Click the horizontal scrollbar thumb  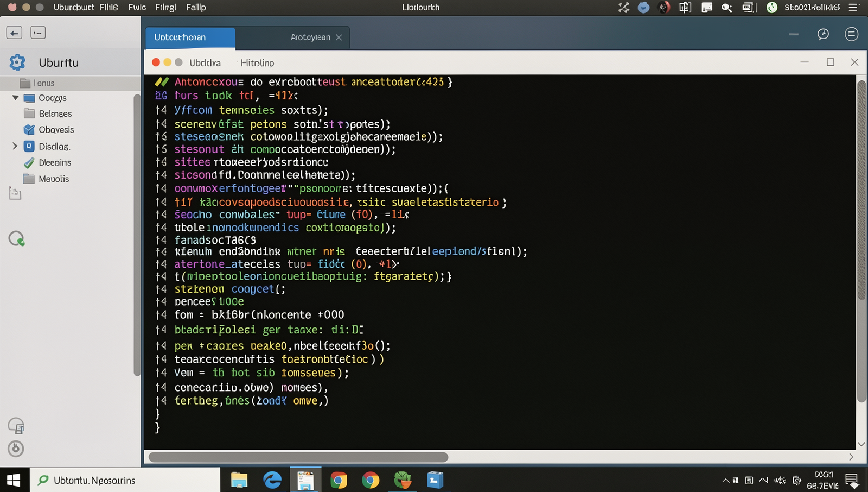(298, 457)
